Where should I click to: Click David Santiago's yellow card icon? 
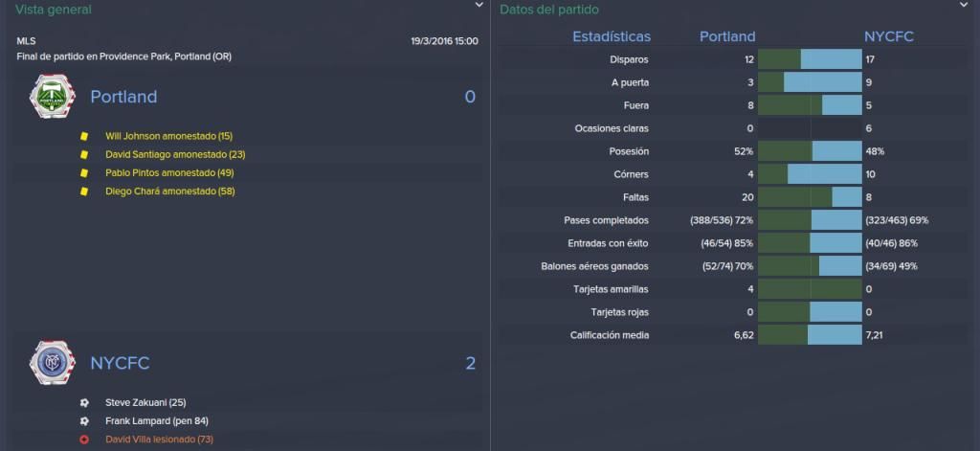coord(84,154)
